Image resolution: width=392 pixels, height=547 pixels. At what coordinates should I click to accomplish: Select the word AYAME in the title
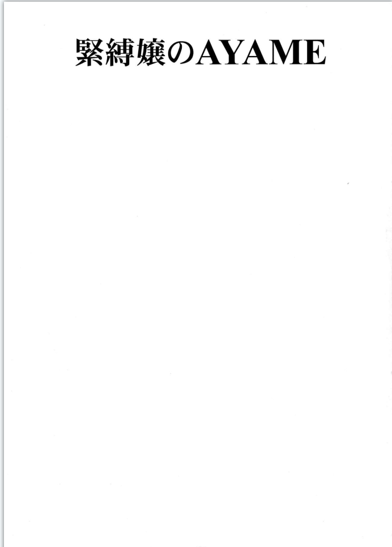pyautogui.click(x=261, y=52)
